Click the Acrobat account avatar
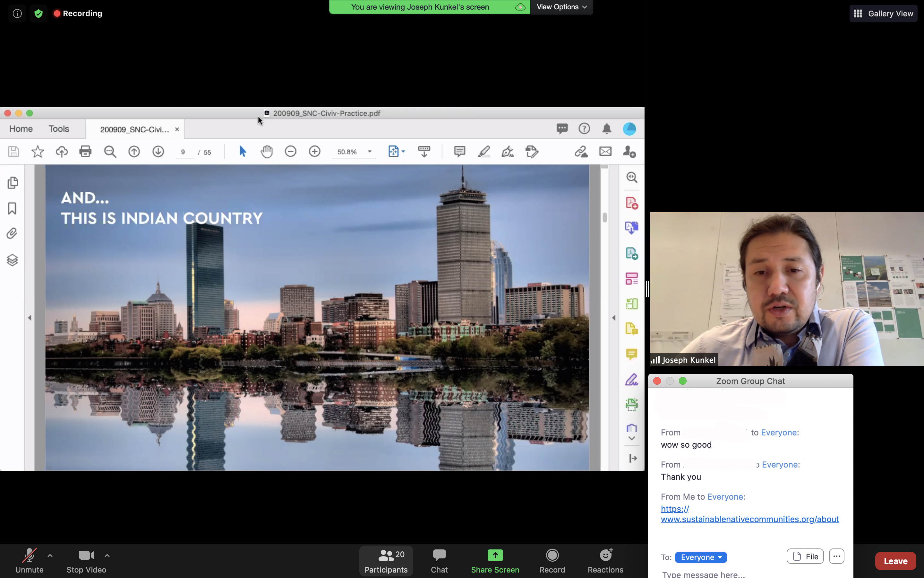924x578 pixels. pyautogui.click(x=629, y=129)
